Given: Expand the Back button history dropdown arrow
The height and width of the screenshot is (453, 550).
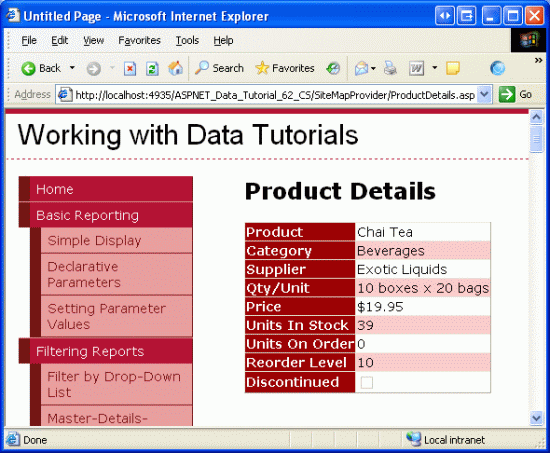Looking at the screenshot, I should pos(72,67).
